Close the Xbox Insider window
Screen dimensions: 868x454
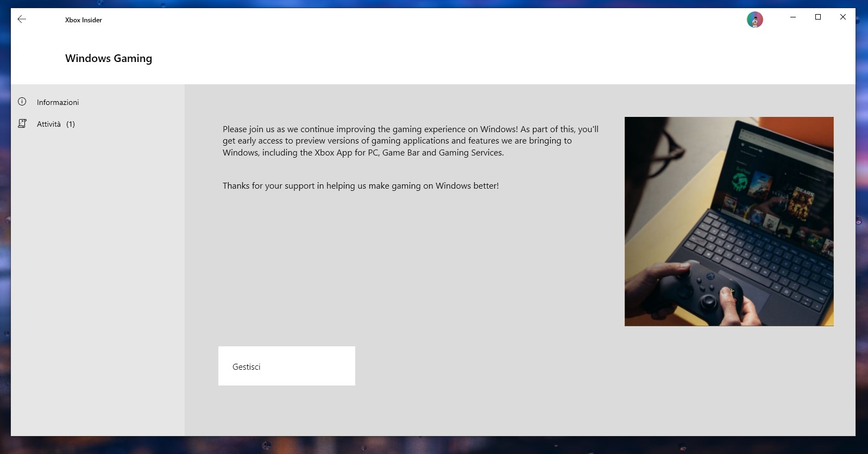843,17
